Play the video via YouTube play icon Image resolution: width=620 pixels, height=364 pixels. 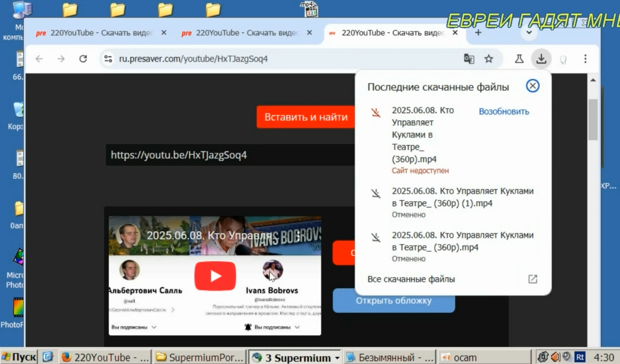(215, 276)
